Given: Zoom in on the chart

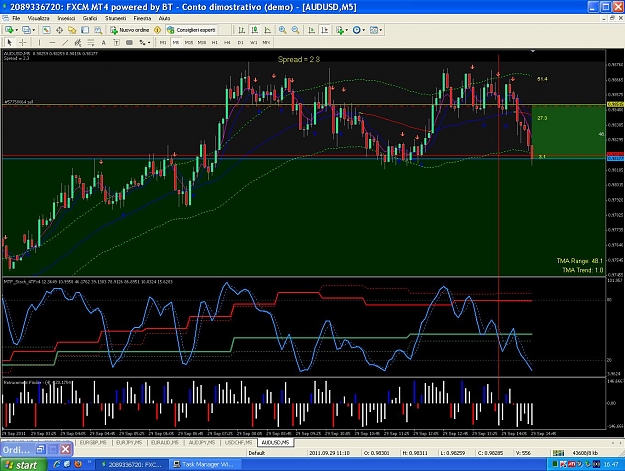Looking at the screenshot, I should 283,30.
